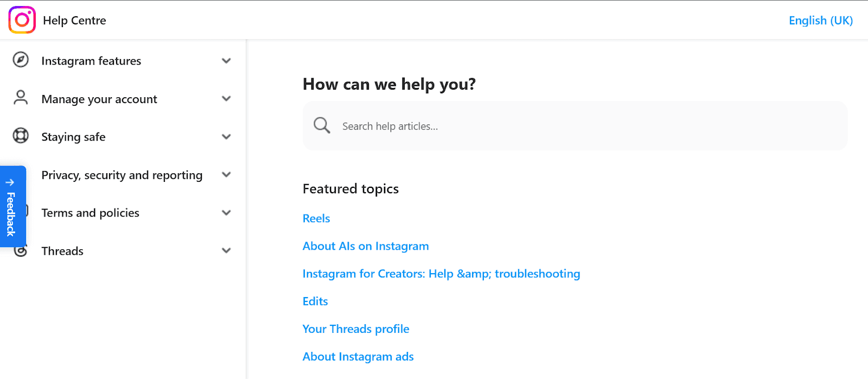
Task: Expand the Manage your account chevron
Action: 226,98
